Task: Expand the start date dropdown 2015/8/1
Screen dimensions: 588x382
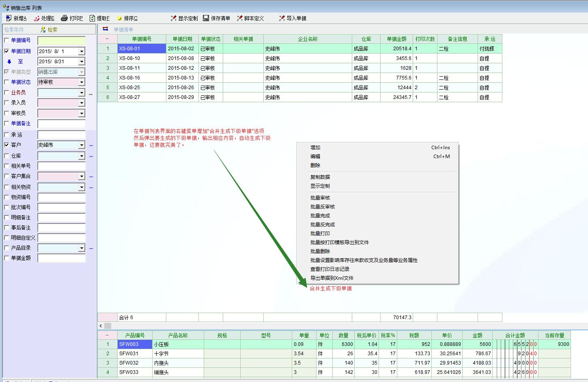Action: pos(82,52)
